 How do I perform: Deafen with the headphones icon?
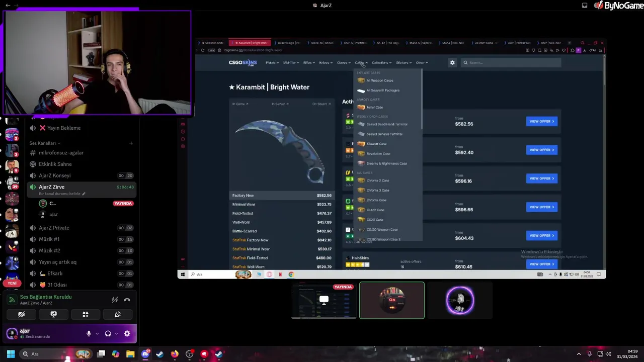click(108, 333)
